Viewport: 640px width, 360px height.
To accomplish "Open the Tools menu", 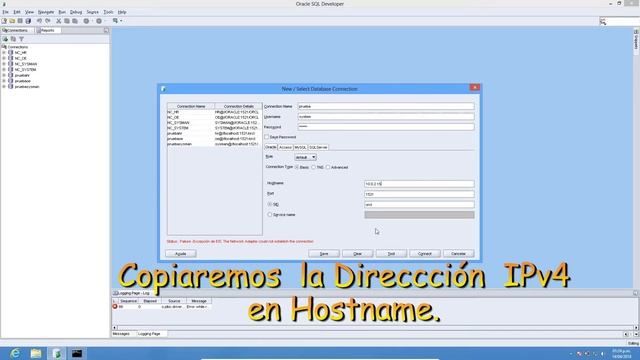I will tap(108, 12).
